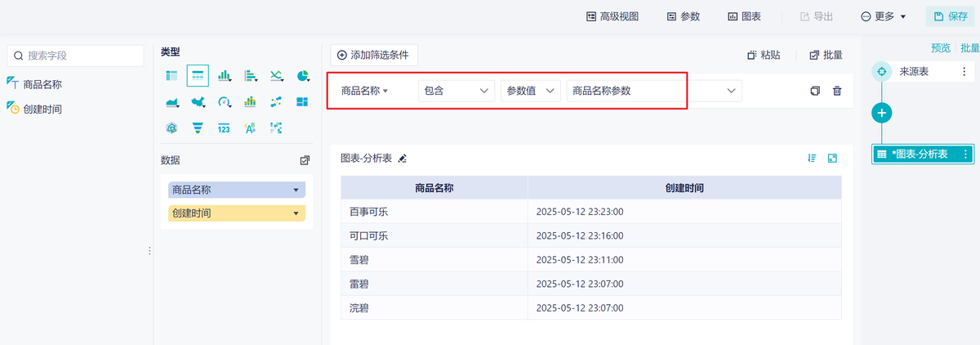Delete the filter condition row
980x345 pixels.
[x=837, y=91]
